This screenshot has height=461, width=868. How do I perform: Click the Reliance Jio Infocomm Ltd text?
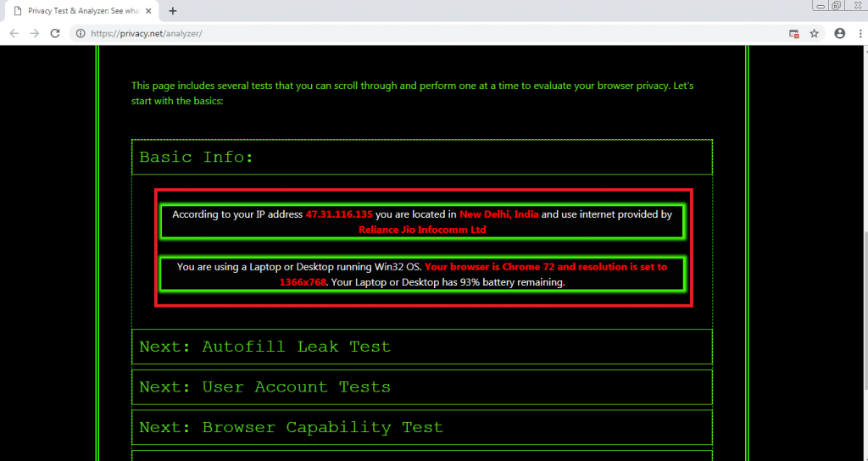coord(422,230)
